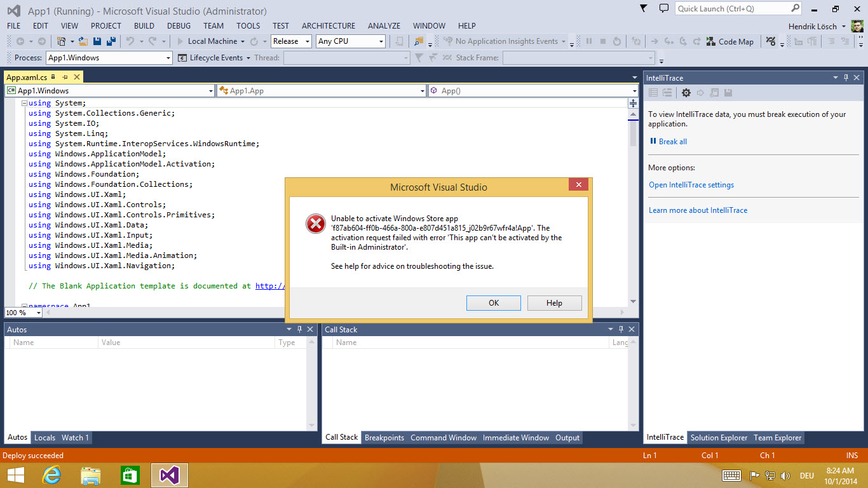Open the 100 % zoom level dropdown

click(x=24, y=313)
